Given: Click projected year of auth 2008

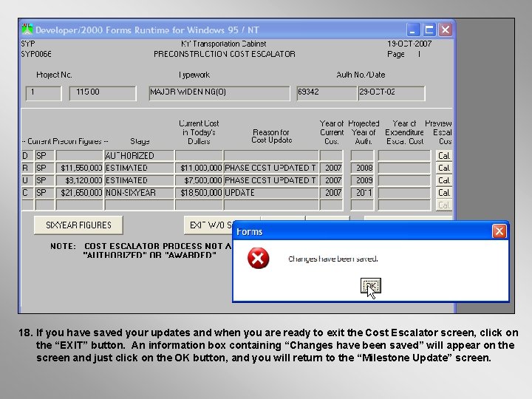Looking at the screenshot, I should [362, 168].
